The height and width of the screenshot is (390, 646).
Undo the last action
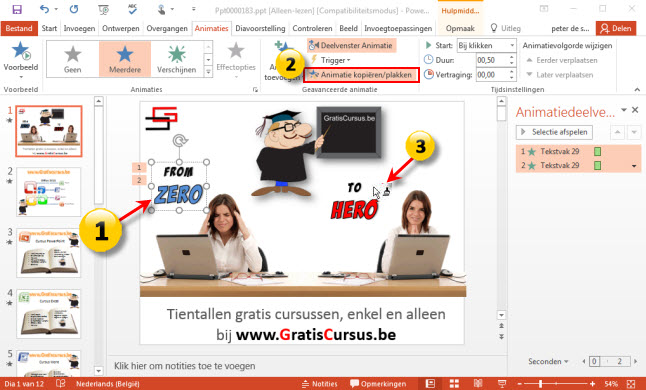coord(44,9)
